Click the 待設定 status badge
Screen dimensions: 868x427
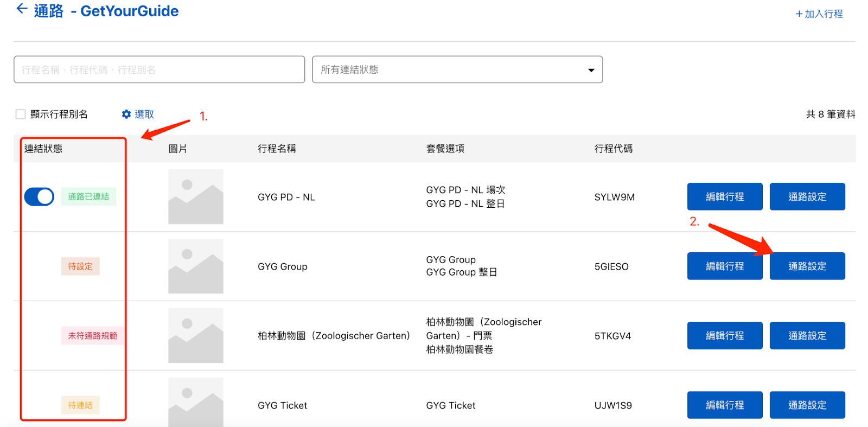click(80, 266)
